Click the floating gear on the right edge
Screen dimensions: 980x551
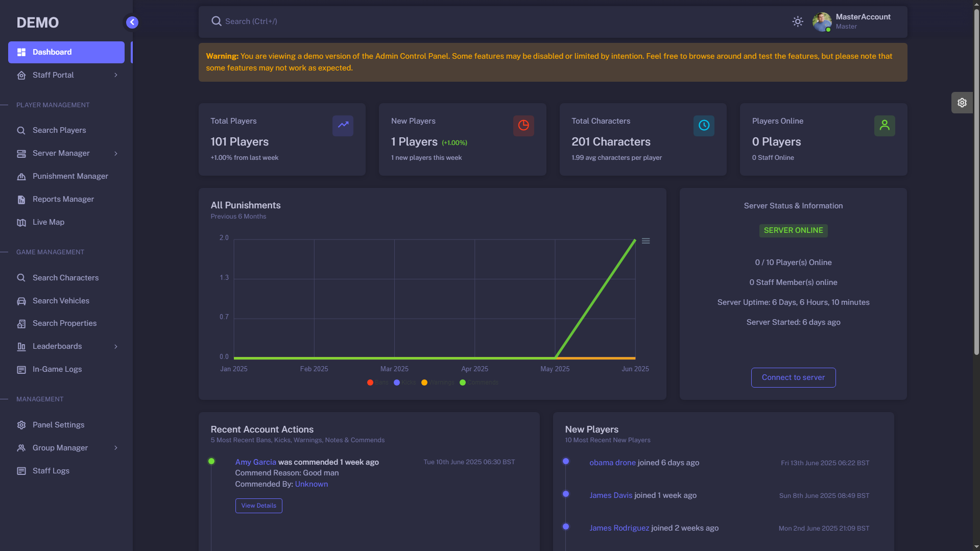[962, 102]
